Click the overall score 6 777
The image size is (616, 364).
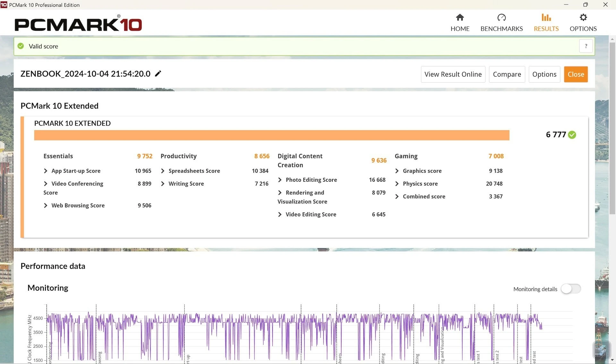[556, 135]
